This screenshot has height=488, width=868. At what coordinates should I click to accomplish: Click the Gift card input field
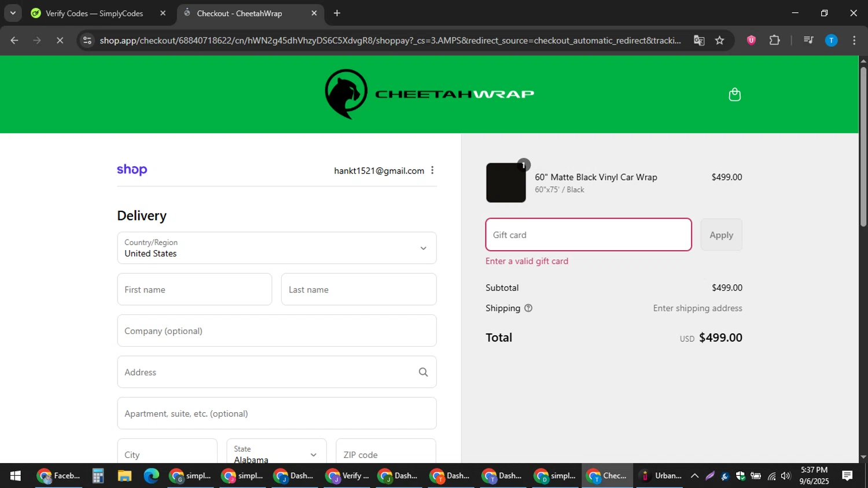589,234
